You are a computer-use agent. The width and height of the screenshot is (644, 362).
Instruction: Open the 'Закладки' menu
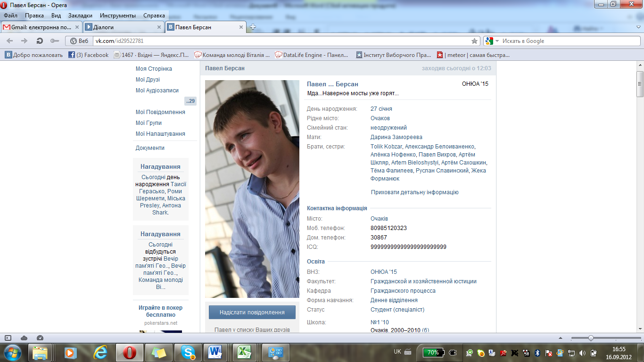point(80,16)
